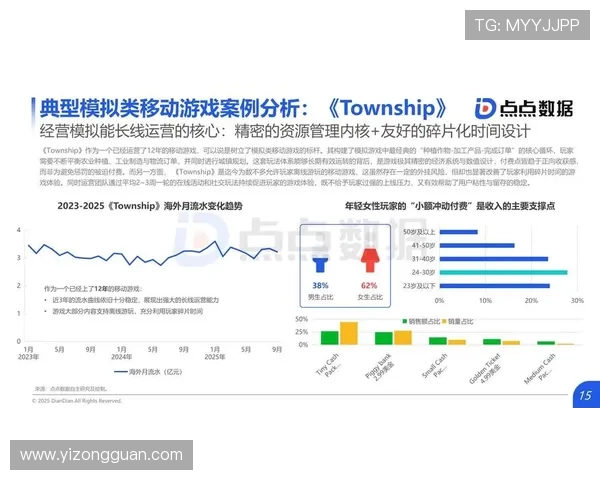Click the line chart peak near 1月 2025年
The image size is (600, 480).
pos(215,242)
